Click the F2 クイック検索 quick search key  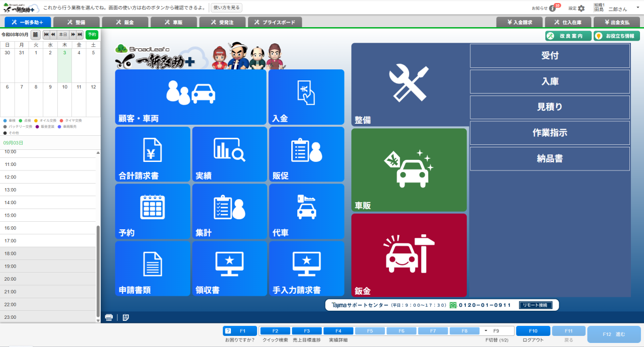tap(275, 331)
